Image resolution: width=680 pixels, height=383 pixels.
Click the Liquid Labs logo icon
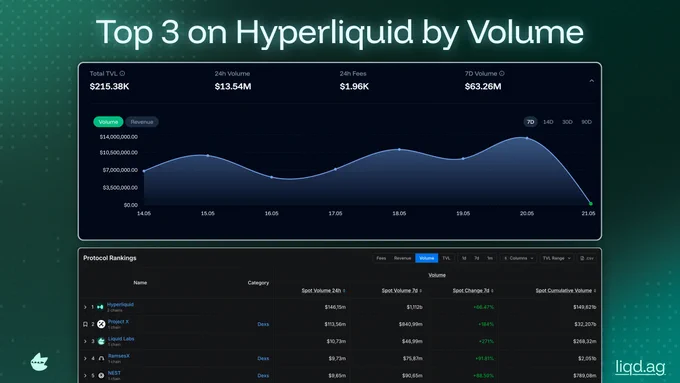[101, 341]
